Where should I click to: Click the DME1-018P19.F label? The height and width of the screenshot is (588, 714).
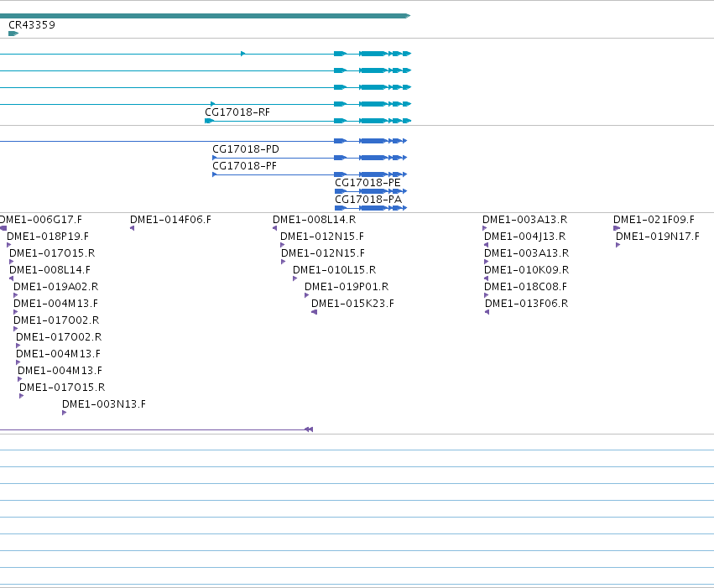48,237
